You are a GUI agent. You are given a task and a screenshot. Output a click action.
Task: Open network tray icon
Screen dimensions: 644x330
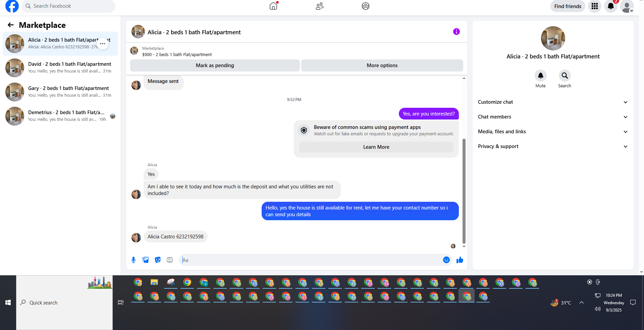coord(598,295)
